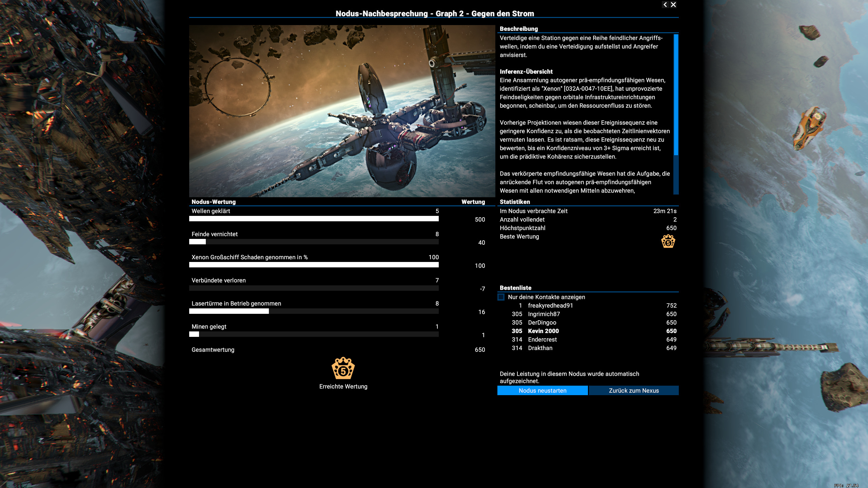Close the Nodus-Nachbesprechung window with X
The height and width of the screenshot is (488, 868).
673,5
